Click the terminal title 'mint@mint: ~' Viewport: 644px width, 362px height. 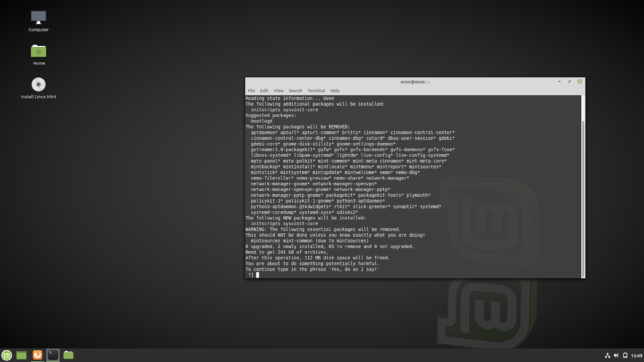(415, 82)
